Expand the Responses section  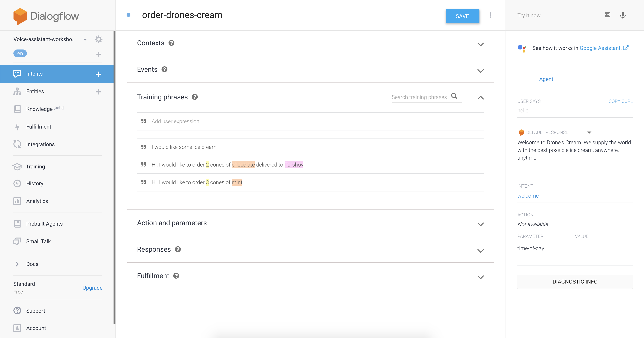pyautogui.click(x=480, y=251)
